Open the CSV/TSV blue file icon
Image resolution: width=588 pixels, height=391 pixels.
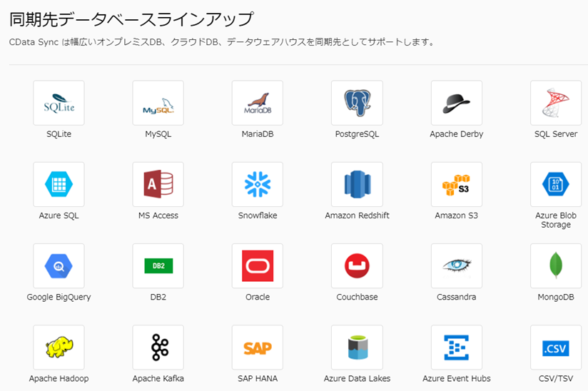556,347
